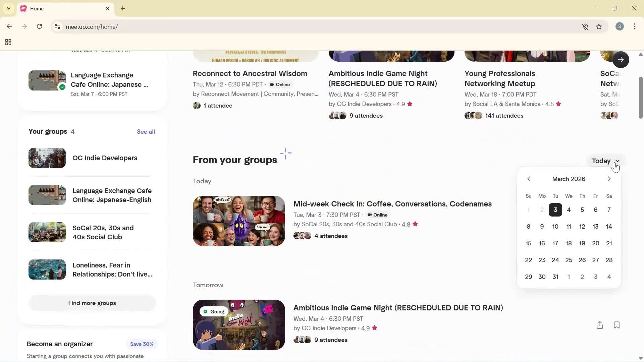Open the Google account profile avatar
The height and width of the screenshot is (362, 644).
pyautogui.click(x=620, y=26)
